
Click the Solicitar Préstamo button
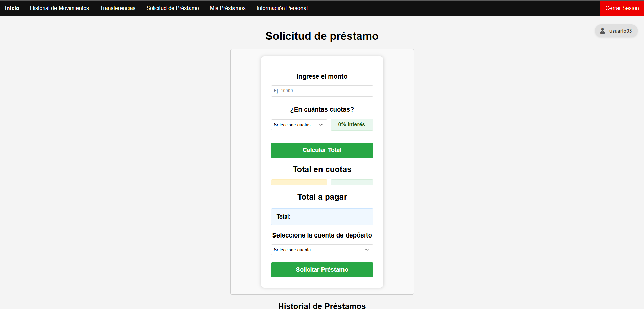tap(321, 270)
